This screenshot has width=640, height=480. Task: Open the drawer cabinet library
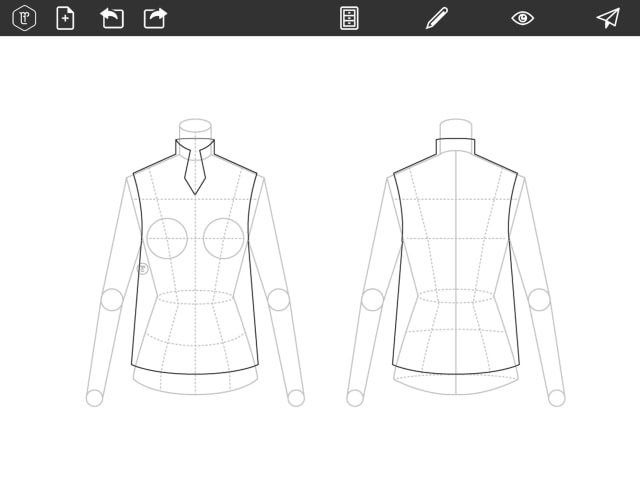tap(349, 18)
